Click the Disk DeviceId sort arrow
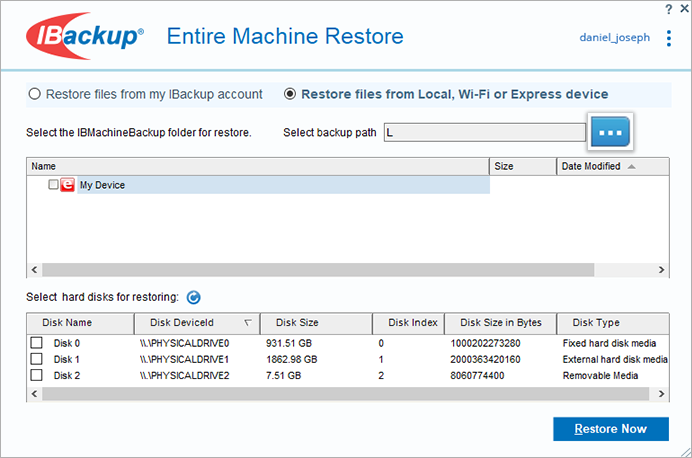 click(x=248, y=323)
